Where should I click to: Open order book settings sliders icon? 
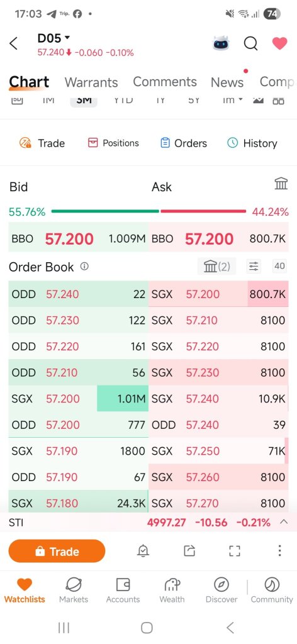point(254,267)
